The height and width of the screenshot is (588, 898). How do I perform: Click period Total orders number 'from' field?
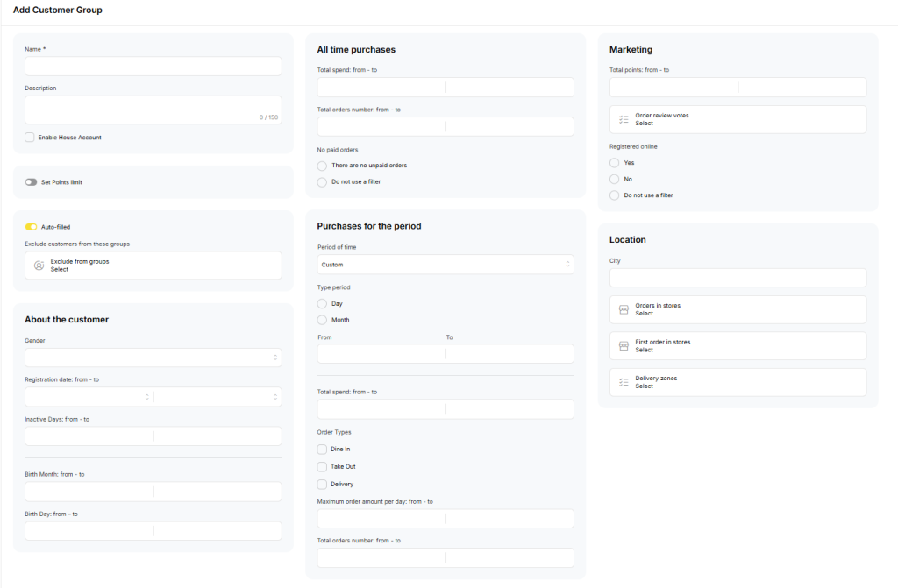(x=381, y=557)
